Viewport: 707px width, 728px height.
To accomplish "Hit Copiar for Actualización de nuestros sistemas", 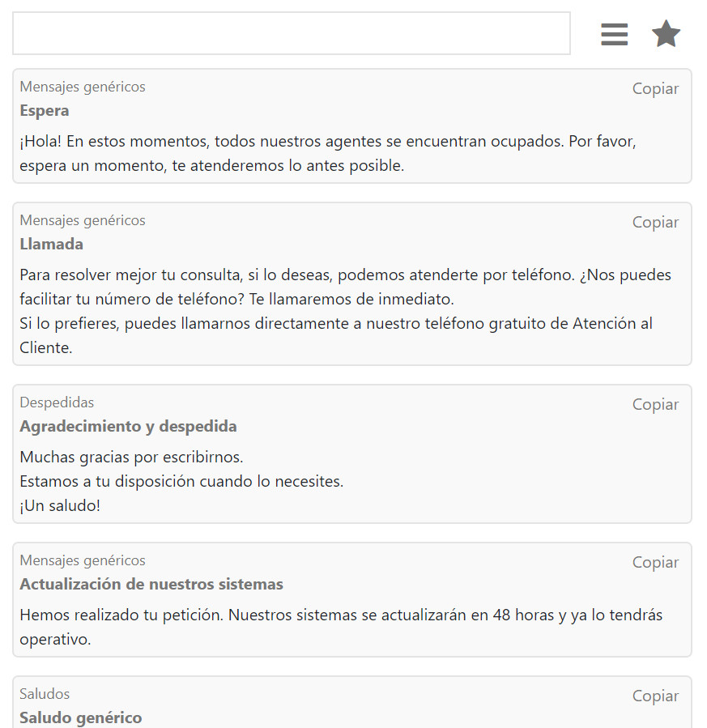I will tap(655, 563).
